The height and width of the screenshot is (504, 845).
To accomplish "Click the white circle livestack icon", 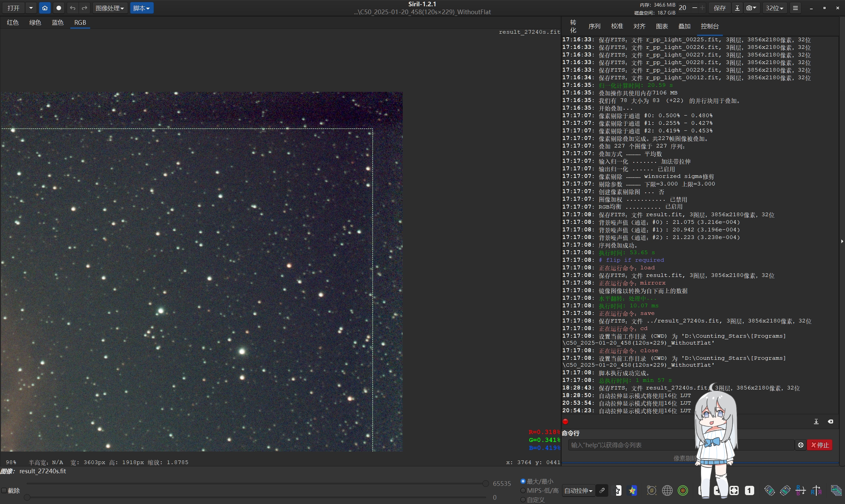I will click(59, 8).
